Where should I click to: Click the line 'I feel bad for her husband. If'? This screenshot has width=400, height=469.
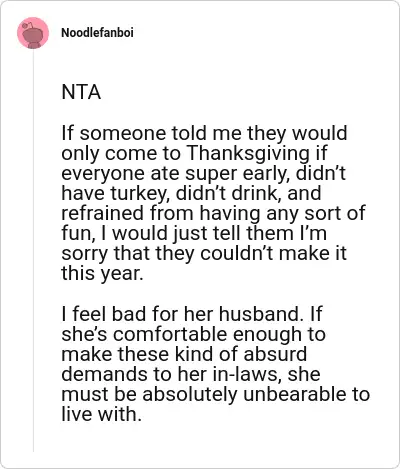tap(192, 314)
